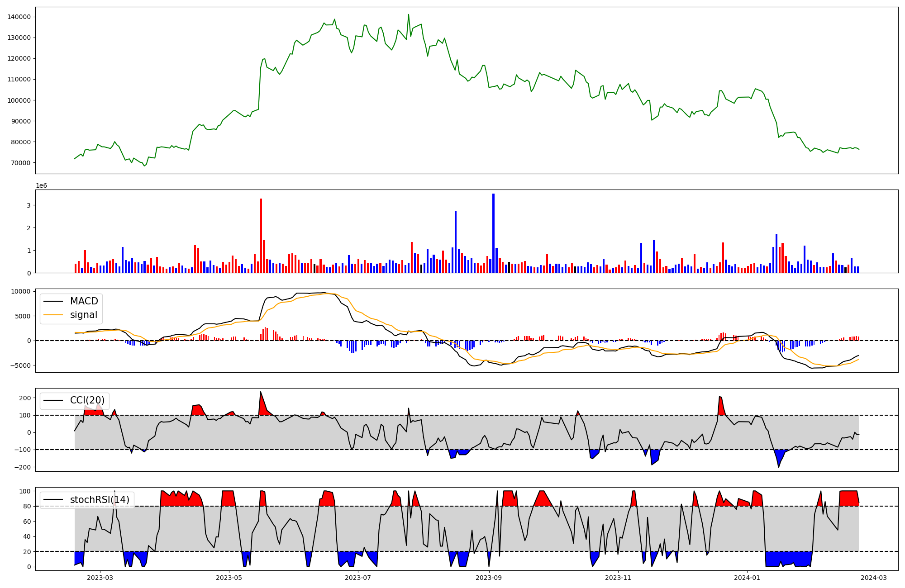Click the 70000 price axis label
The height and width of the screenshot is (588, 905).
[x=21, y=163]
